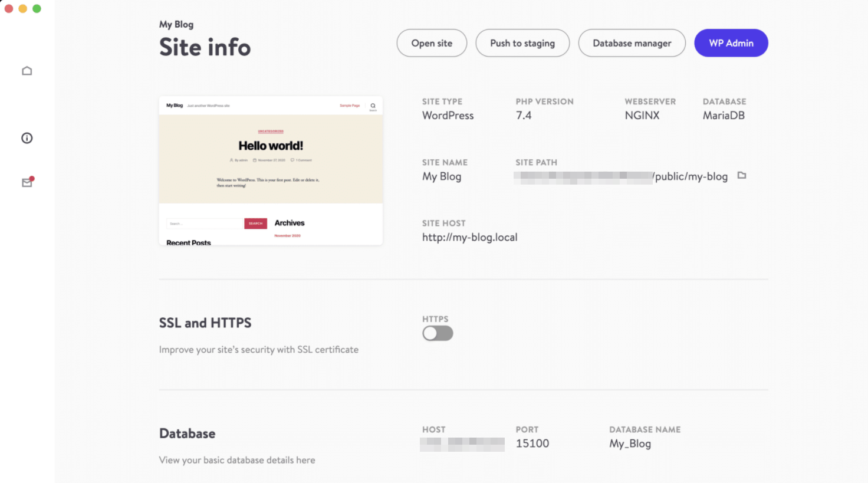Select the site path ending /public/my-blog
The width and height of the screenshot is (868, 483).
(x=620, y=176)
